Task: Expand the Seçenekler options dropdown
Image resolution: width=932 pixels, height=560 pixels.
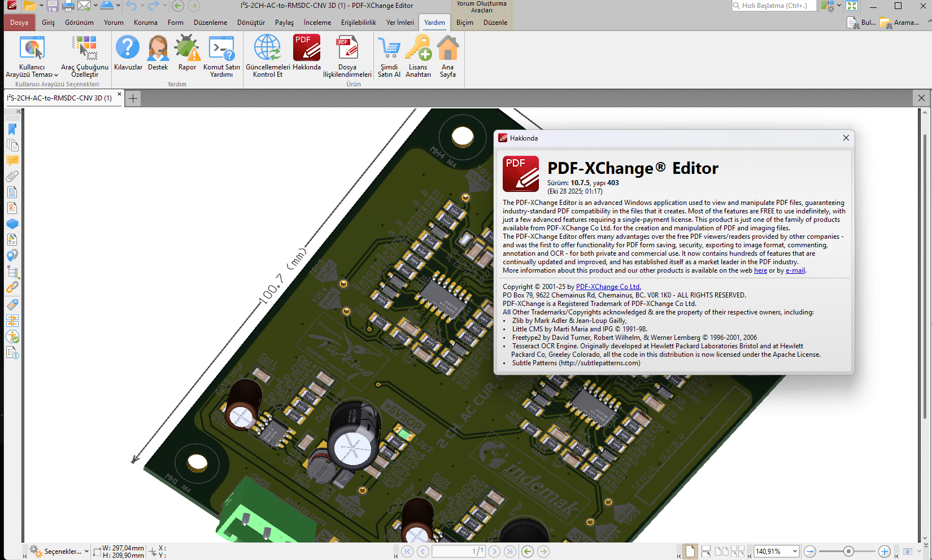Action: (86, 552)
